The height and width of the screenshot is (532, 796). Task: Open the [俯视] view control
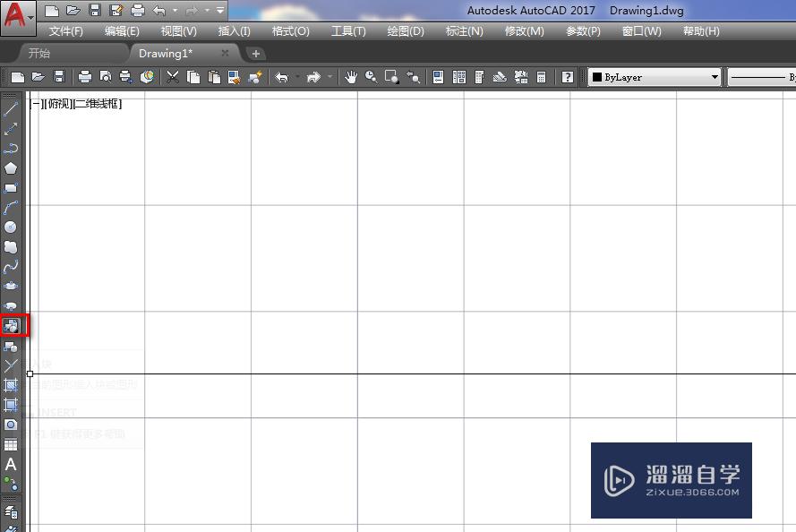58,104
